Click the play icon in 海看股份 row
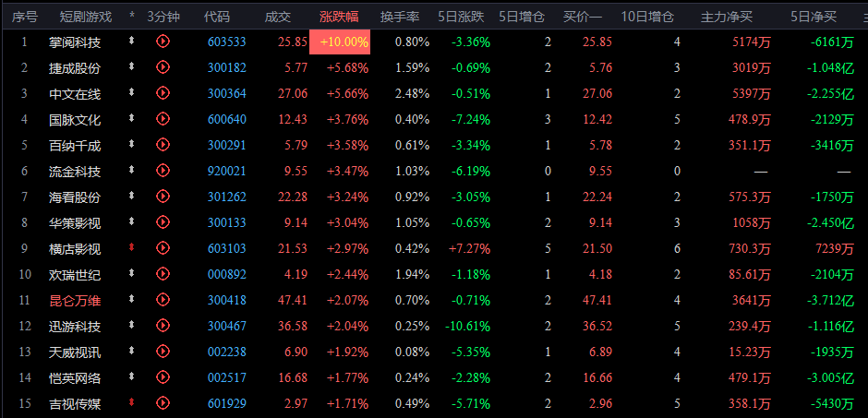 (163, 196)
